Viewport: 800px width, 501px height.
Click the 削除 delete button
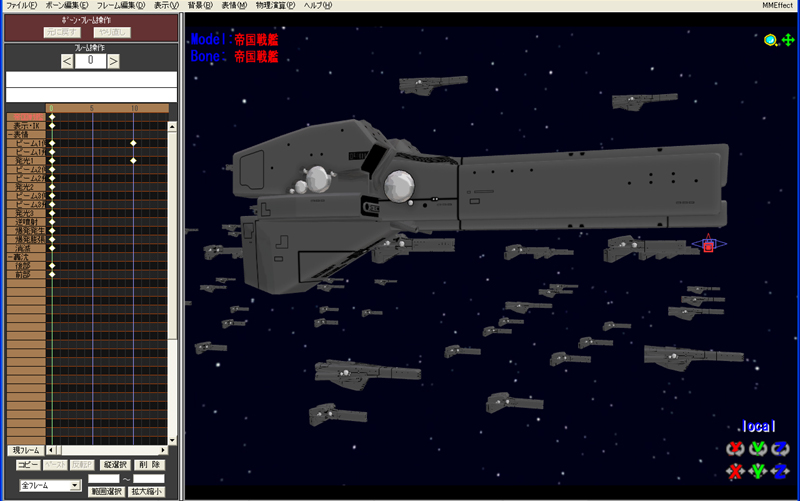coord(149,465)
